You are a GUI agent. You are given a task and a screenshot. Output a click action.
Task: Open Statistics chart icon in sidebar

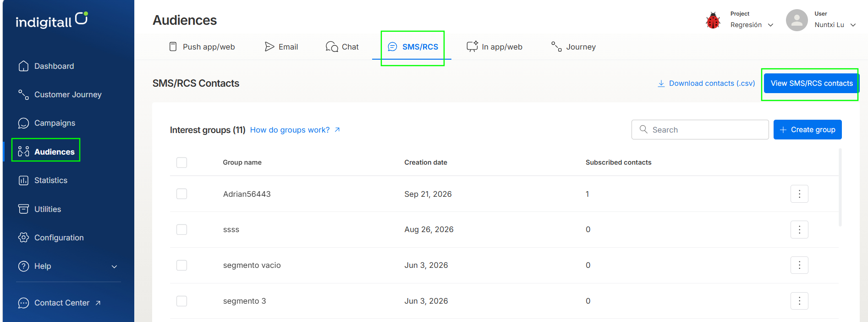(23, 180)
